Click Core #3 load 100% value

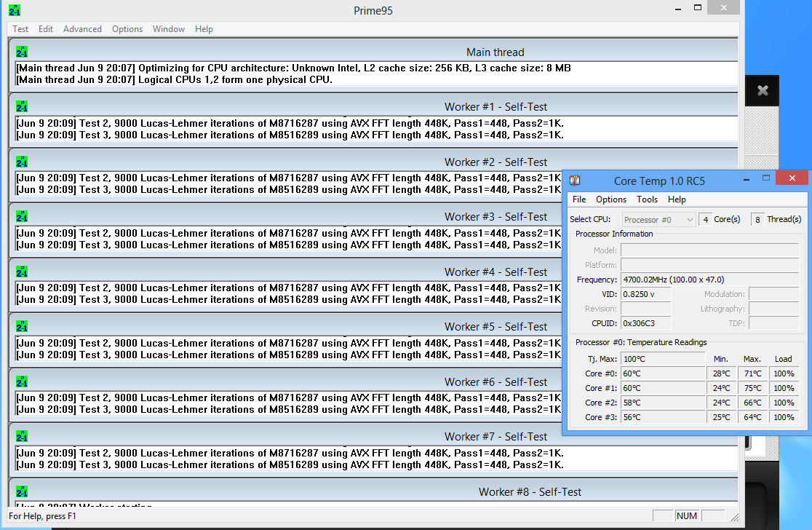pos(784,417)
